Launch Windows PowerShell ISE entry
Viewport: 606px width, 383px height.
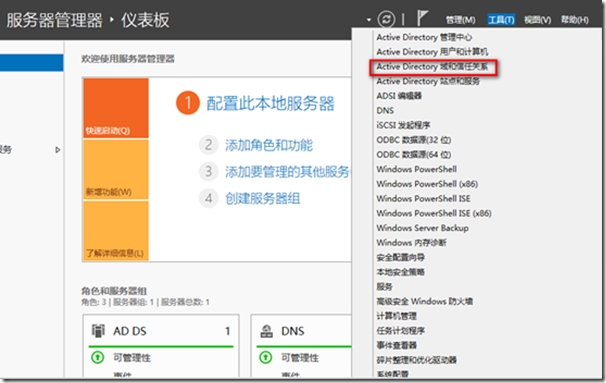(x=423, y=199)
